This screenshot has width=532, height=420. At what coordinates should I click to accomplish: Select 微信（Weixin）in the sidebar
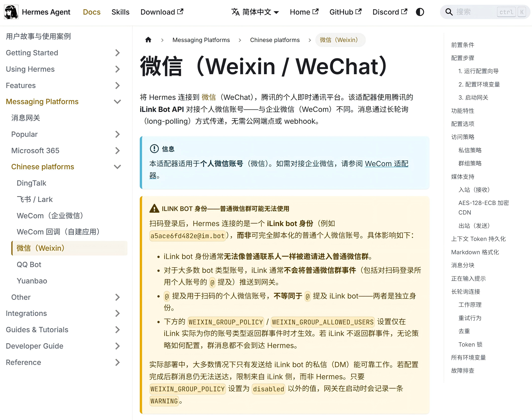(69, 248)
